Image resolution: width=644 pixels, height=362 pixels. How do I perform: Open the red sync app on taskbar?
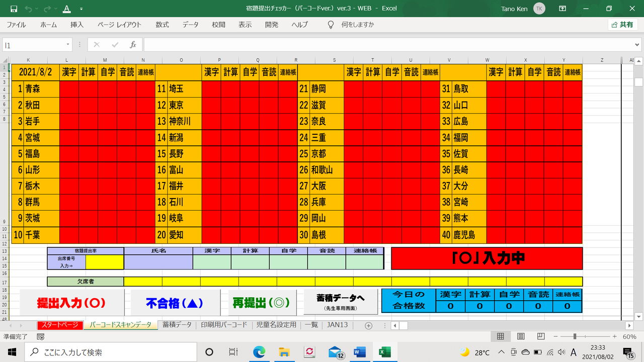[x=309, y=352]
